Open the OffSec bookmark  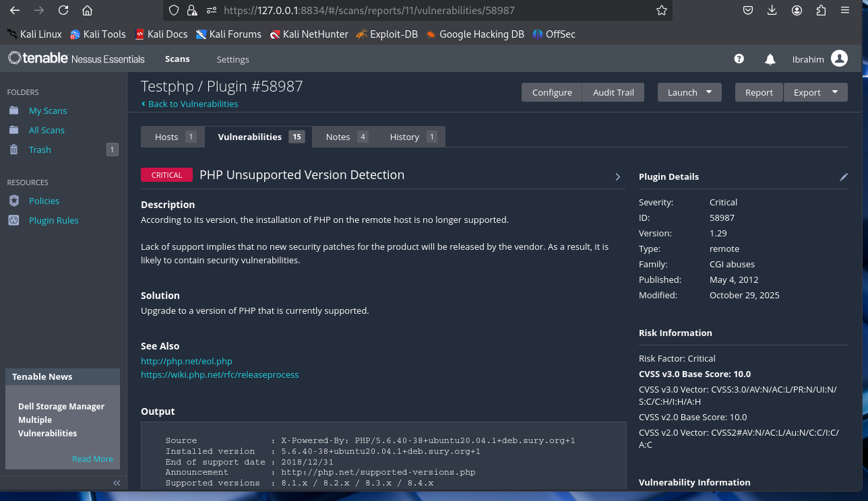[x=554, y=34]
